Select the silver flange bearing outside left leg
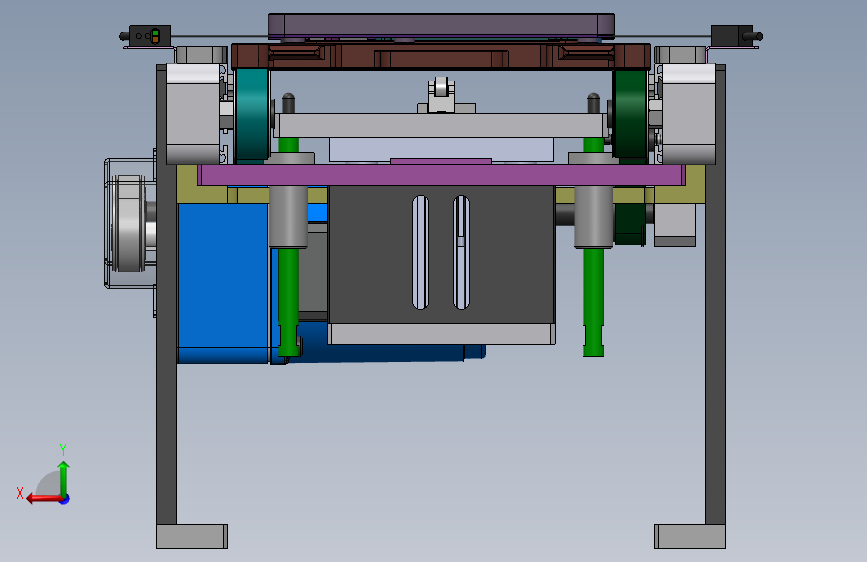 click(x=129, y=223)
